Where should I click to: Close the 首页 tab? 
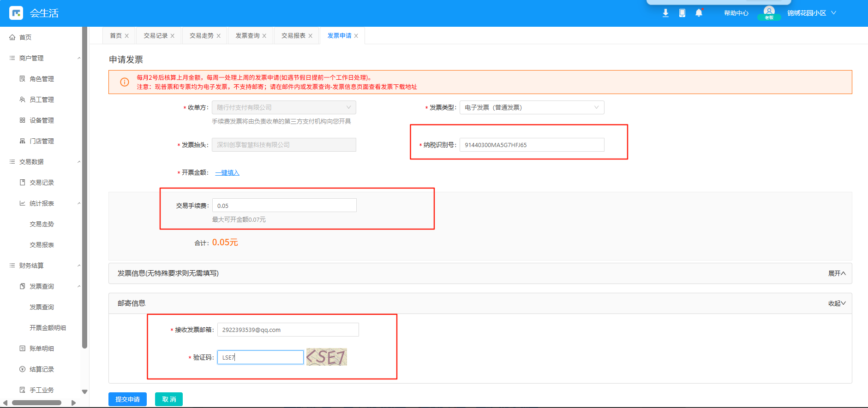point(127,36)
